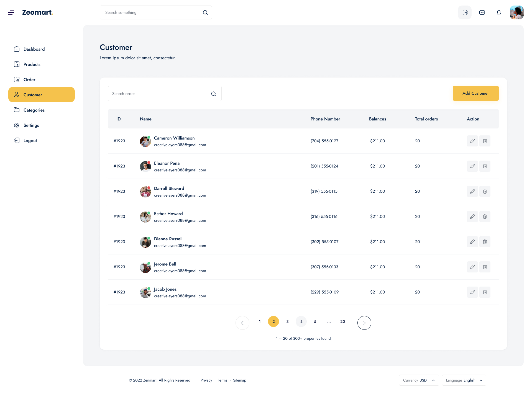Open notifications bell icon

[x=499, y=12]
